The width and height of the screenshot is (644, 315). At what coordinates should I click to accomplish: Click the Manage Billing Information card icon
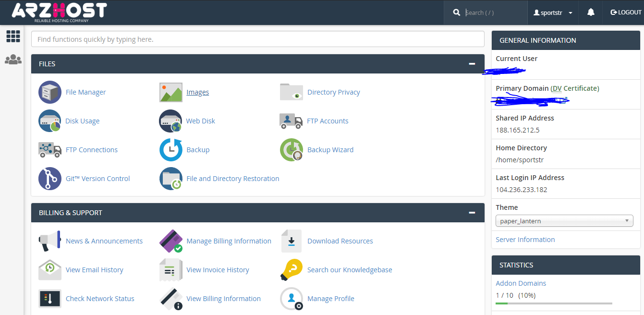171,241
